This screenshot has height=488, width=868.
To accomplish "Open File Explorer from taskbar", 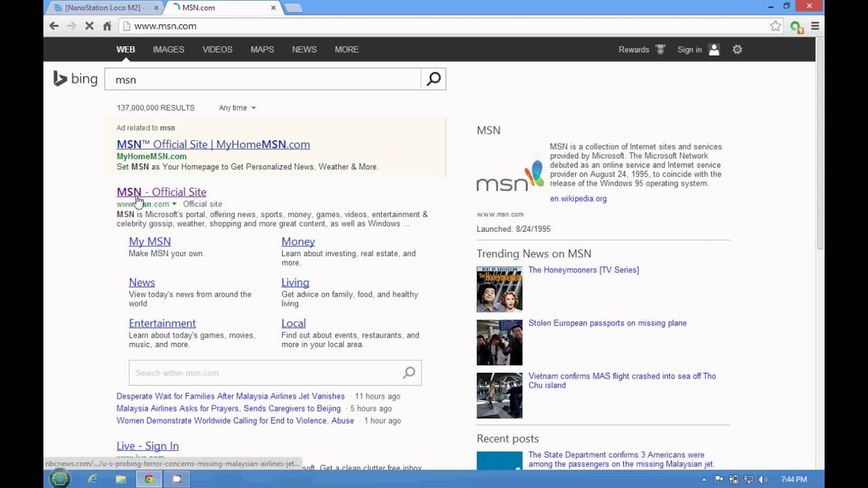I will click(121, 479).
